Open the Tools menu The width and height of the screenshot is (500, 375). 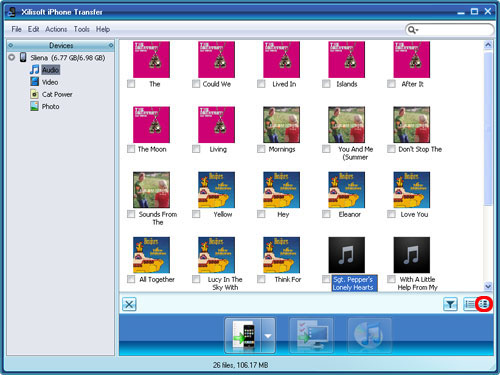(82, 29)
